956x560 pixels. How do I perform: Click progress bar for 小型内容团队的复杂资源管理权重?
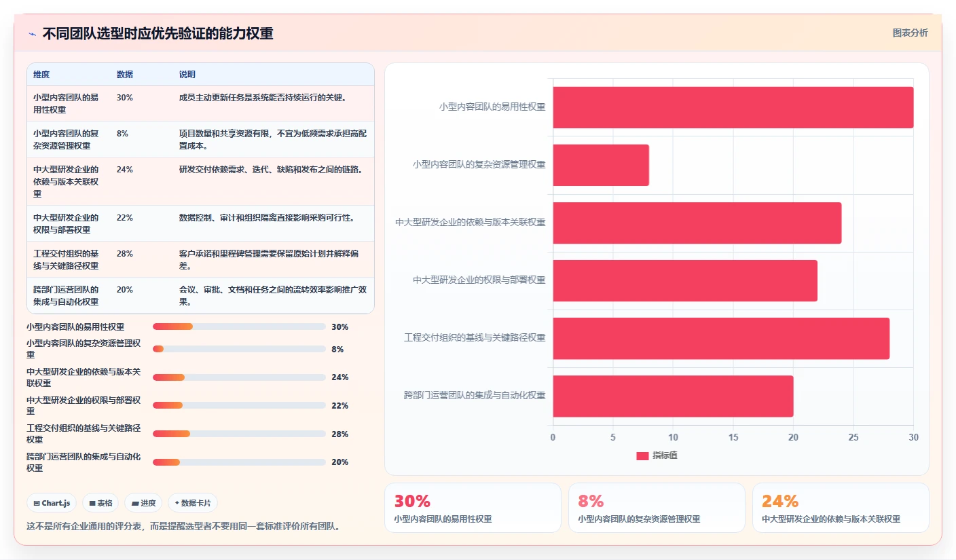coord(239,349)
